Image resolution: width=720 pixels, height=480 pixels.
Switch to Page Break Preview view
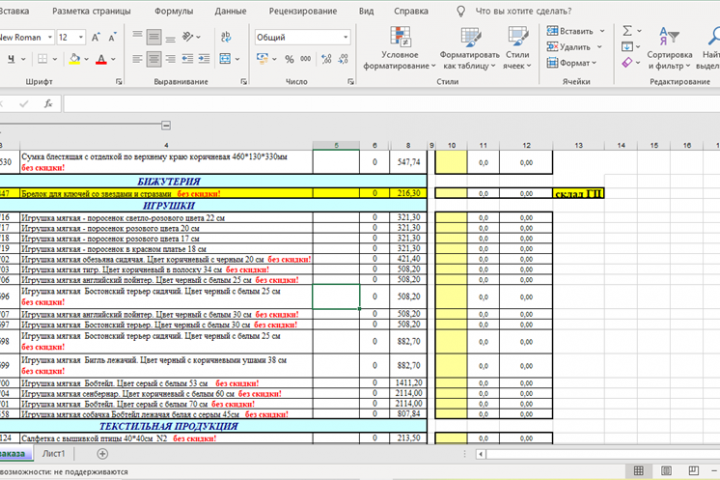(x=693, y=470)
